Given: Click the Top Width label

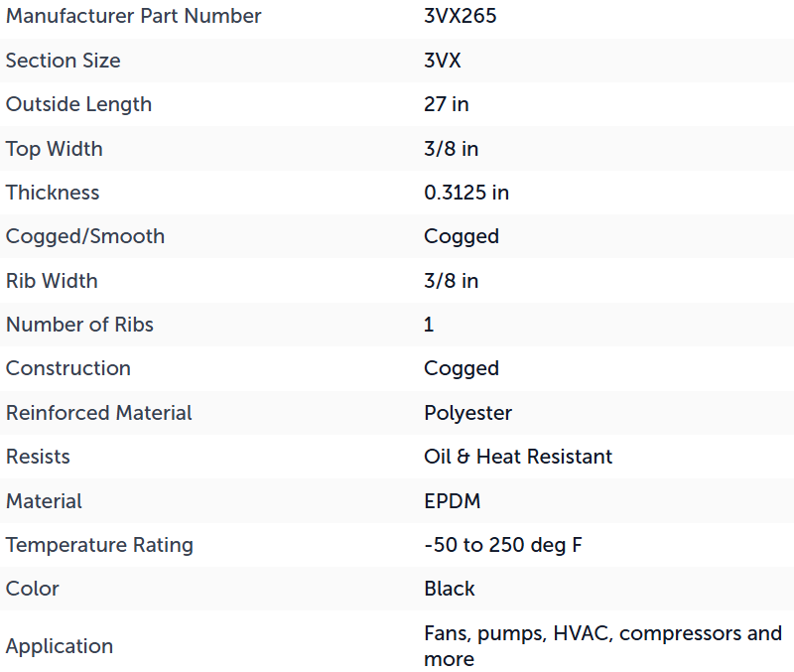Looking at the screenshot, I should click(55, 150).
